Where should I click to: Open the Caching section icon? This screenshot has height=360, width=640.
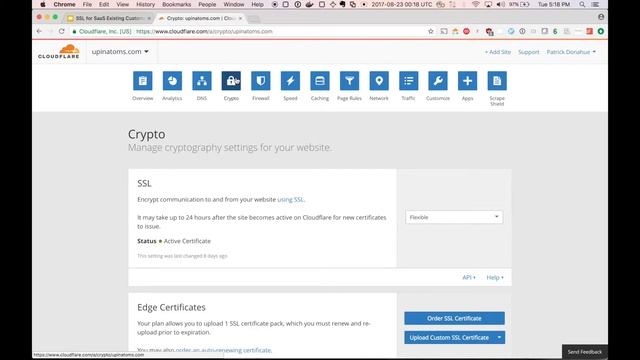coord(320,81)
